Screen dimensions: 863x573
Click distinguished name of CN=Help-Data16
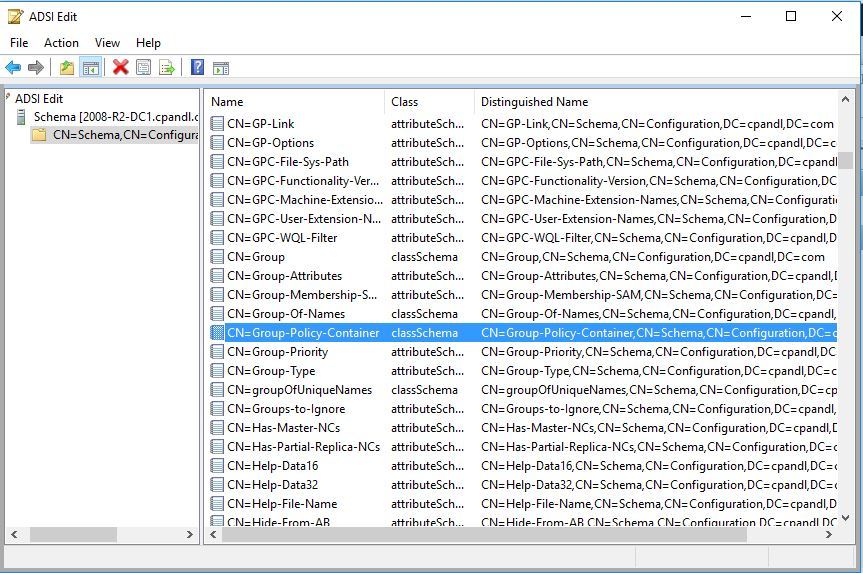click(x=658, y=466)
